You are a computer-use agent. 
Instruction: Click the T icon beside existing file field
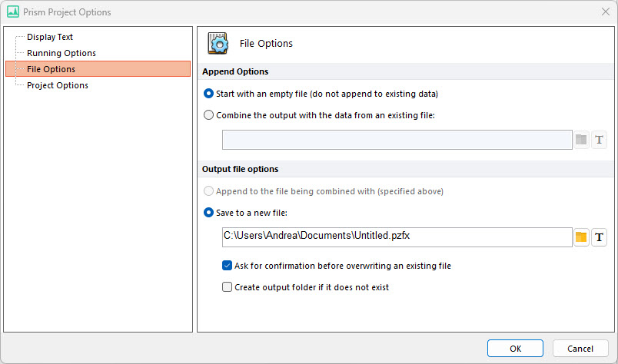click(x=599, y=140)
